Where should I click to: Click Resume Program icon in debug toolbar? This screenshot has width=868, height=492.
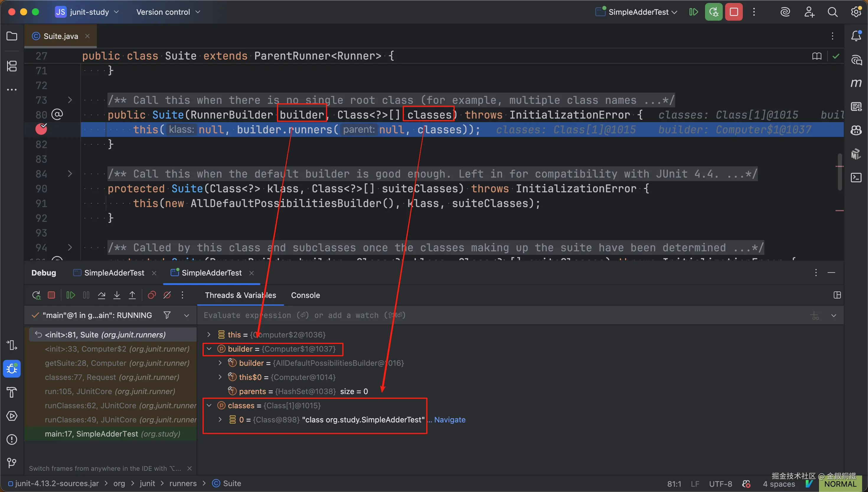click(70, 295)
